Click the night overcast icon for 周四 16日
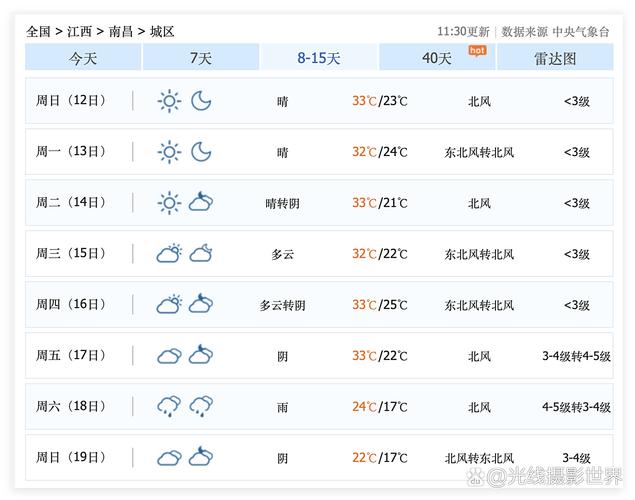 201,303
